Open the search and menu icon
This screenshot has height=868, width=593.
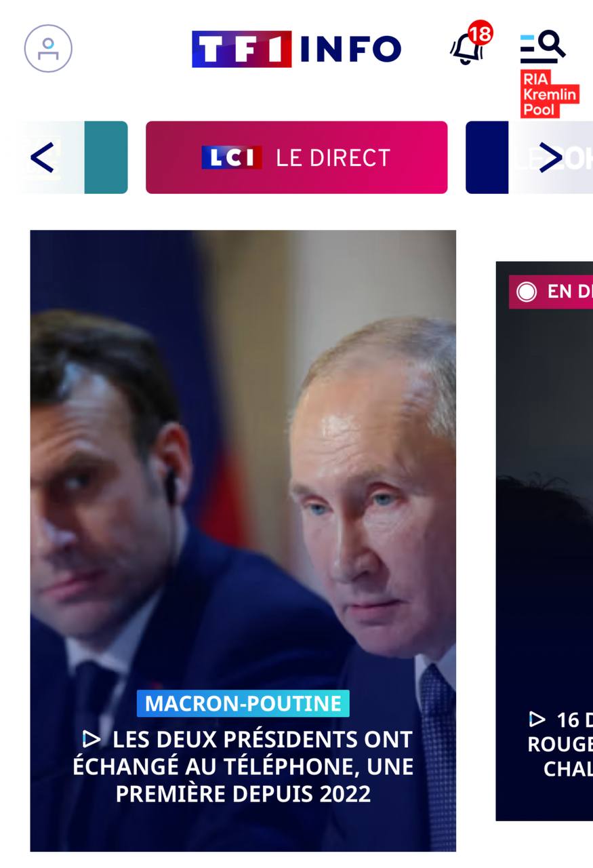542,46
